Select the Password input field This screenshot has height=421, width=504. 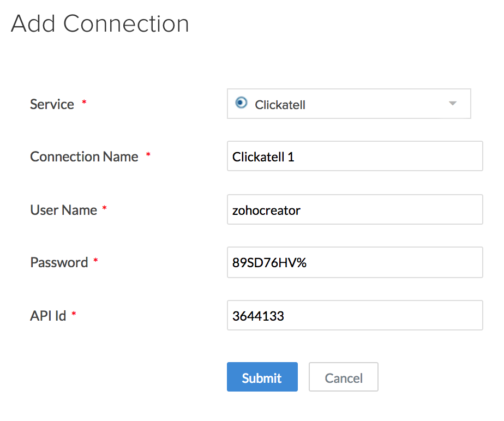(x=355, y=262)
